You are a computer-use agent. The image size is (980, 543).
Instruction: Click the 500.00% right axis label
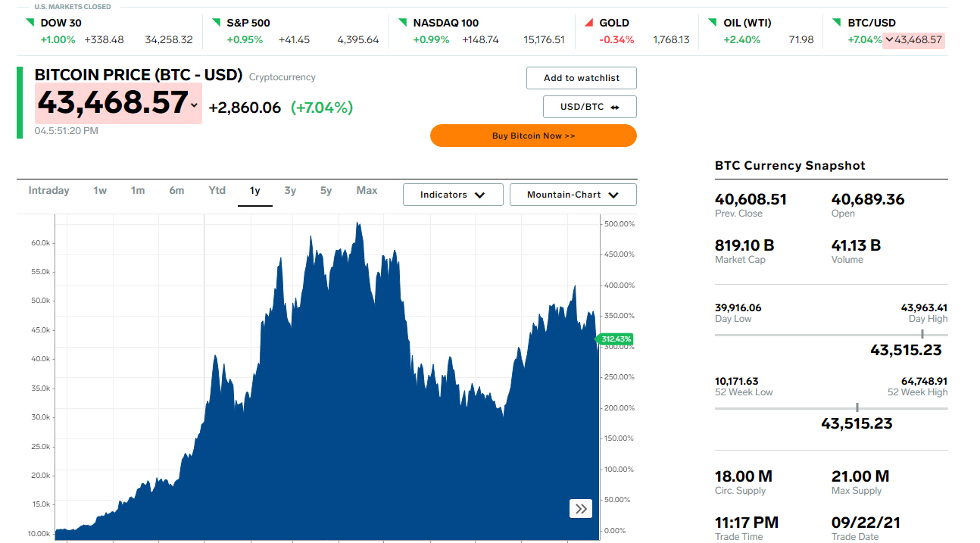[620, 224]
